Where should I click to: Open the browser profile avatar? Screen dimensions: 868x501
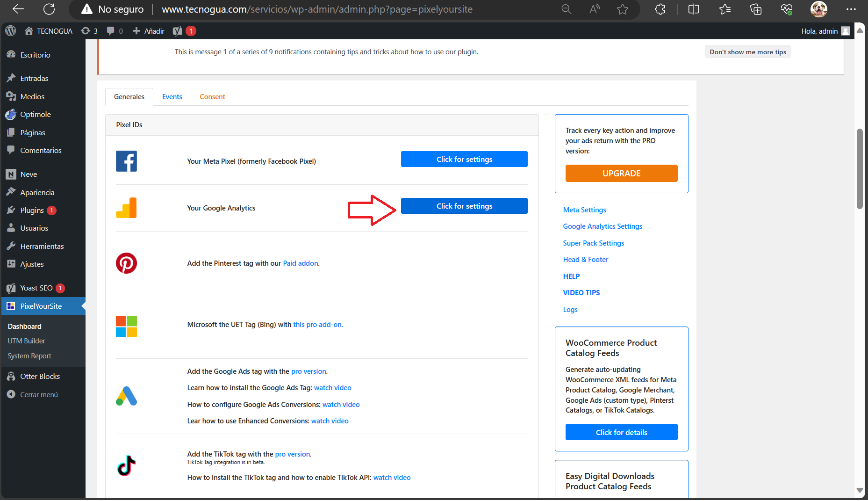click(818, 9)
